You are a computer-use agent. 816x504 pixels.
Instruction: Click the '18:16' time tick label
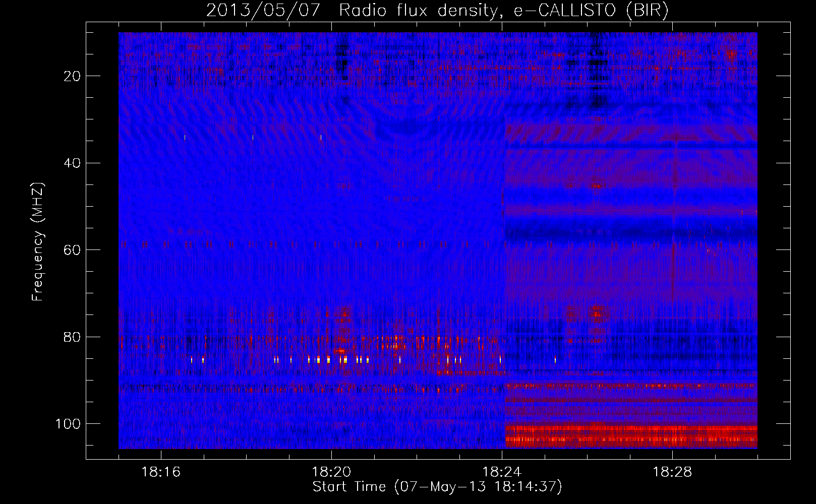(x=161, y=472)
